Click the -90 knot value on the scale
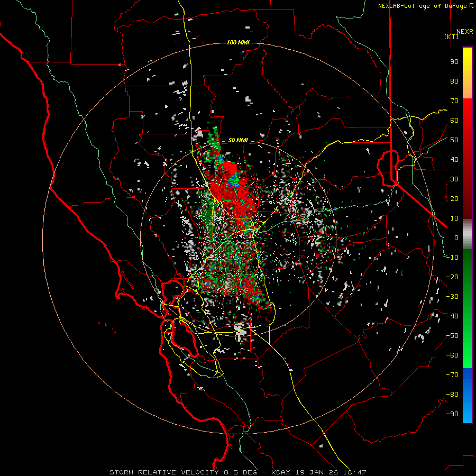 click(x=452, y=414)
